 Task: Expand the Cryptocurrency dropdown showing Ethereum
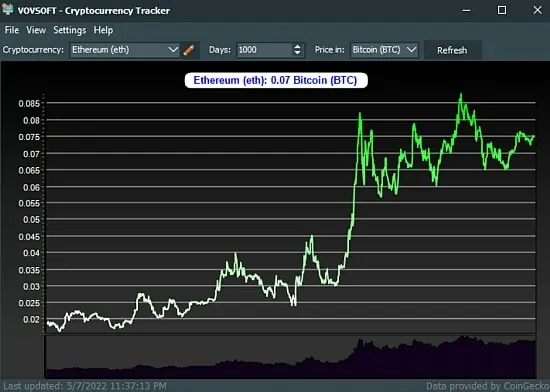[125, 50]
